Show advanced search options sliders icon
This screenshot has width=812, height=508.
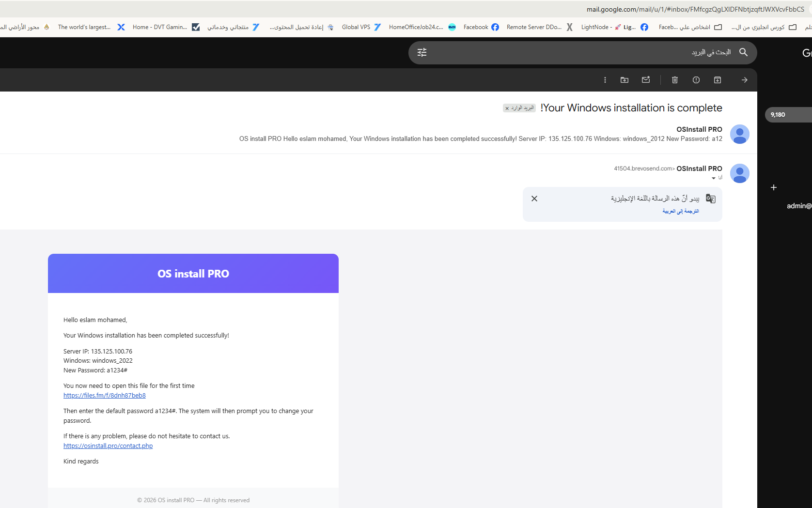pyautogui.click(x=422, y=52)
